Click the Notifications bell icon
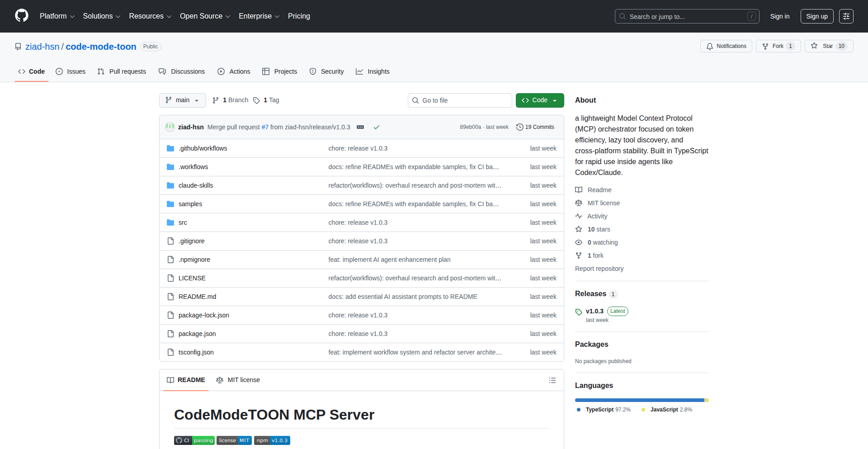The width and height of the screenshot is (868, 449). [709, 46]
